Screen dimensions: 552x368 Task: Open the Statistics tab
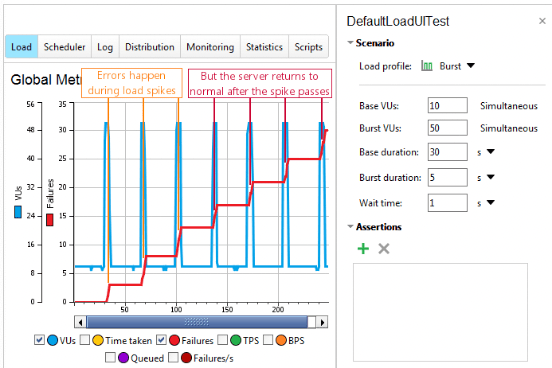[264, 46]
